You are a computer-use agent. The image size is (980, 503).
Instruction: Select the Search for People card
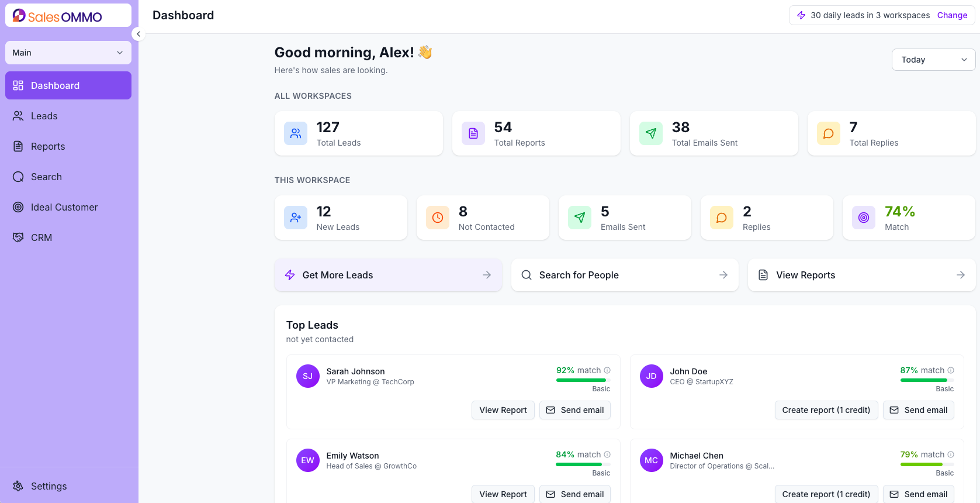[625, 275]
